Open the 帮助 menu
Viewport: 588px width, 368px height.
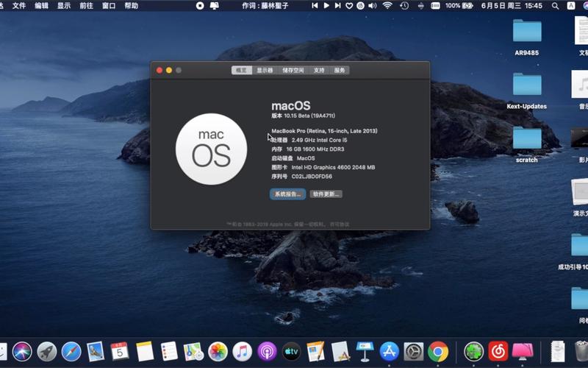132,6
